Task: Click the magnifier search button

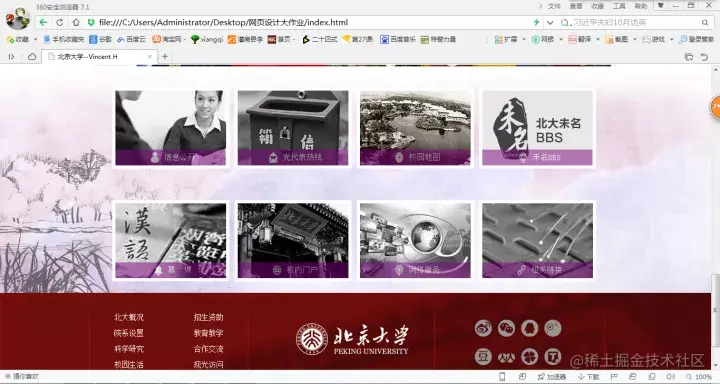Action: click(705, 23)
